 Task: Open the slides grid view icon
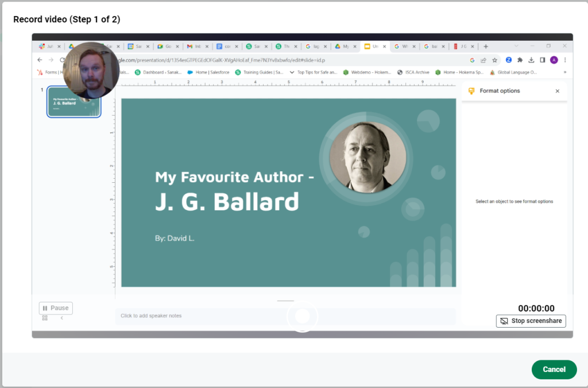tap(45, 318)
